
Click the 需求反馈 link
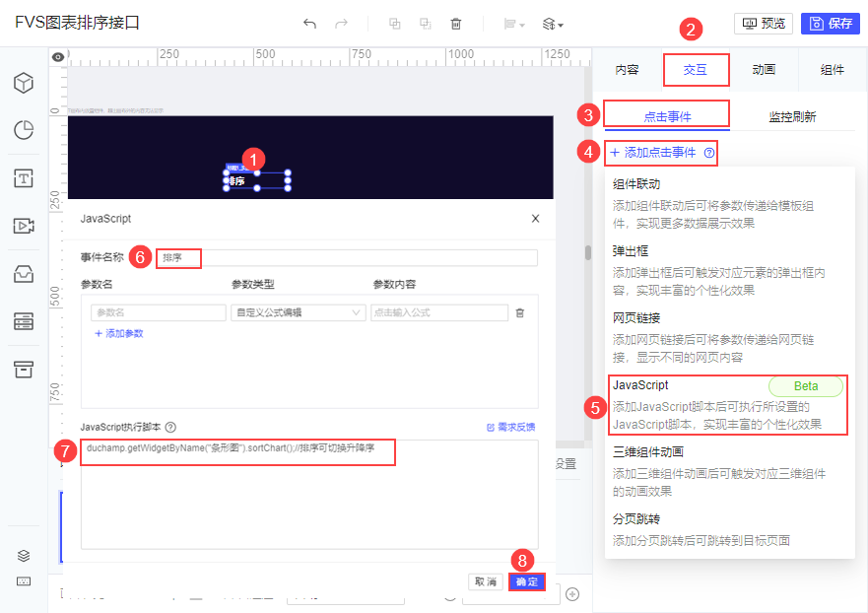click(511, 427)
